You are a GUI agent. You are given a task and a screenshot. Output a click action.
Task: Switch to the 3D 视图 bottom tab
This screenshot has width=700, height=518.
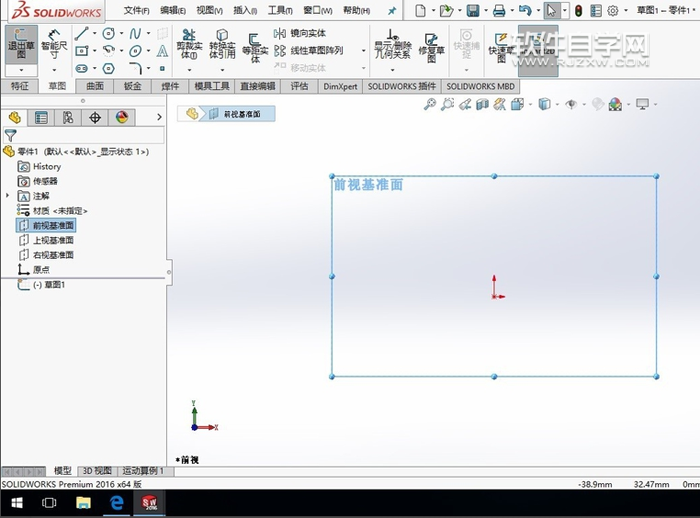[x=97, y=471]
